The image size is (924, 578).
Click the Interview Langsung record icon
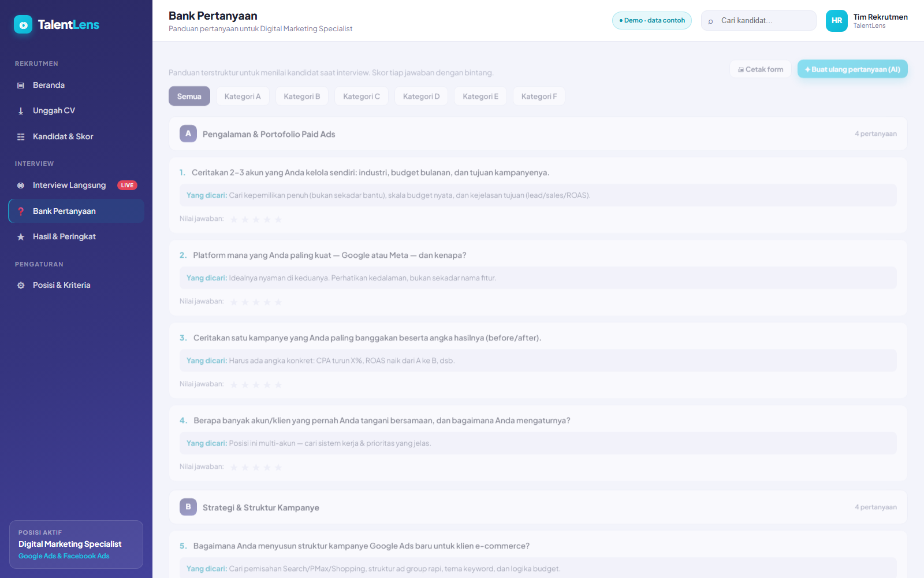[x=21, y=186]
